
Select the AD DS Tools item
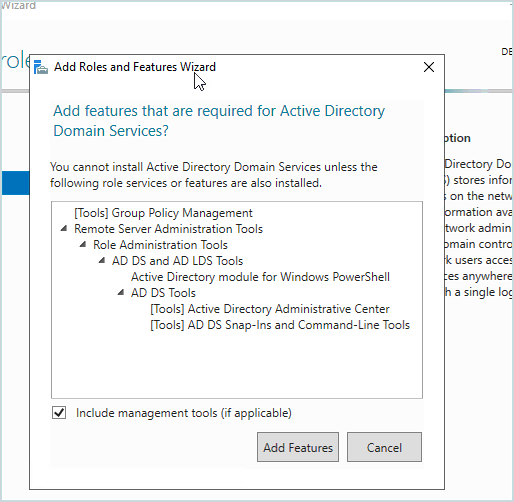tap(163, 293)
